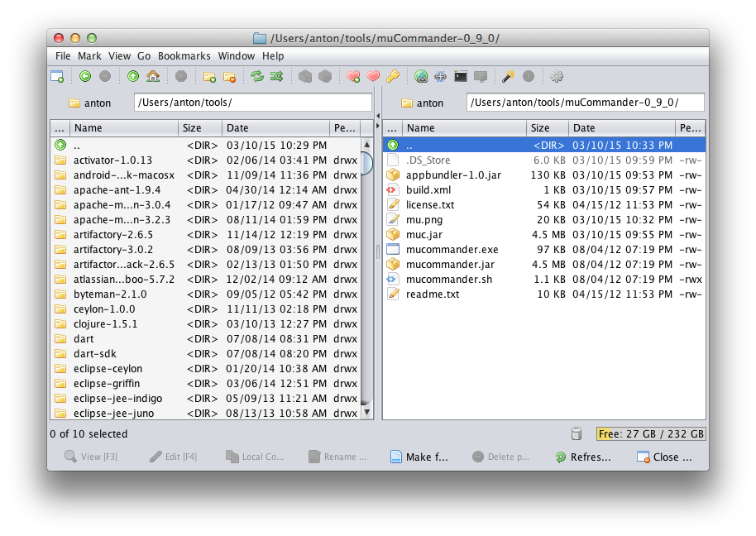This screenshot has width=756, height=536.
Task: Click the unpack archive toolbar icon
Action: tap(325, 76)
